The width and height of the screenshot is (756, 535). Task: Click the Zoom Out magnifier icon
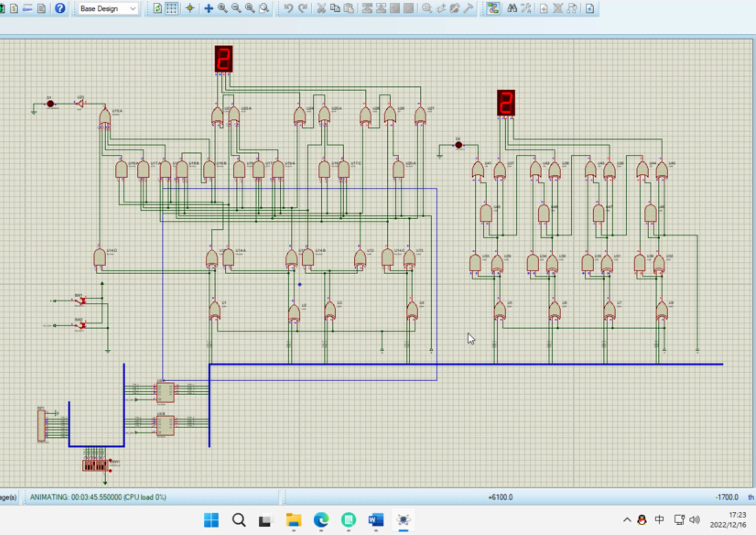pyautogui.click(x=236, y=8)
